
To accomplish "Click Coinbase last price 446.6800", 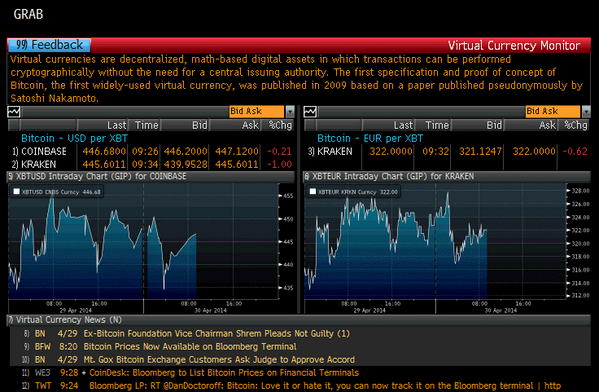I will tap(104, 151).
